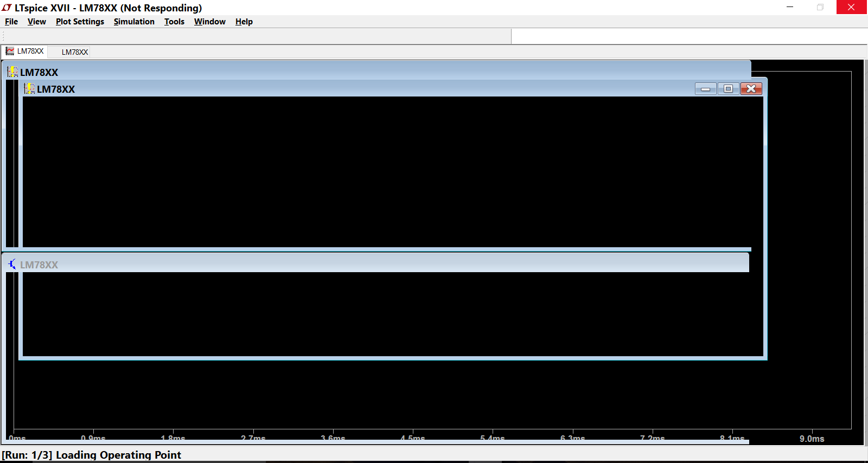
Task: Open the Window menu
Action: [x=209, y=22]
